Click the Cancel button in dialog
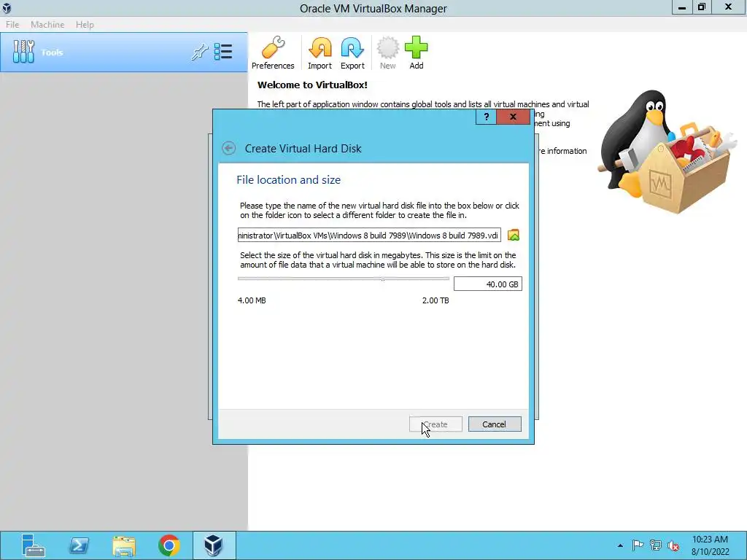 495,424
